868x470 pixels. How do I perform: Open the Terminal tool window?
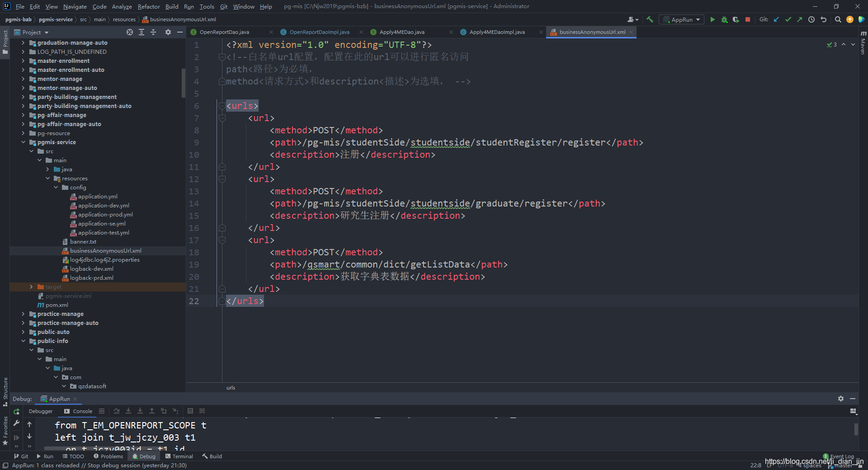[179, 456]
